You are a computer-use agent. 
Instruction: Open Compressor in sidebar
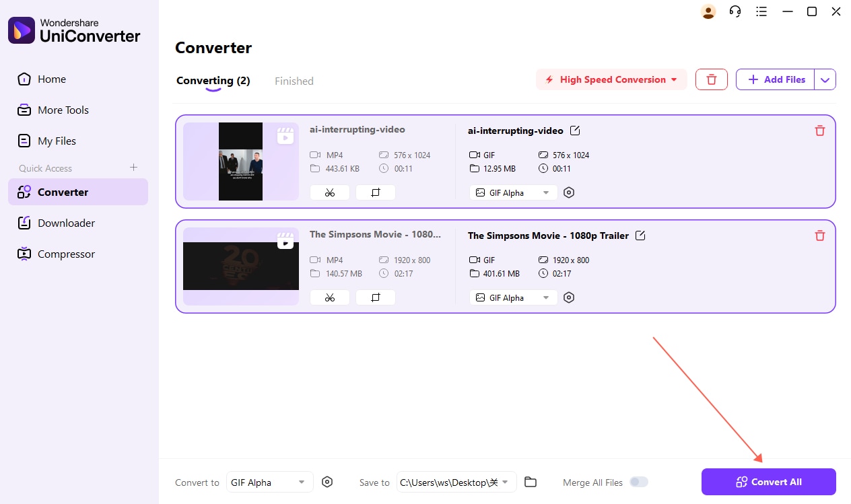click(78, 254)
